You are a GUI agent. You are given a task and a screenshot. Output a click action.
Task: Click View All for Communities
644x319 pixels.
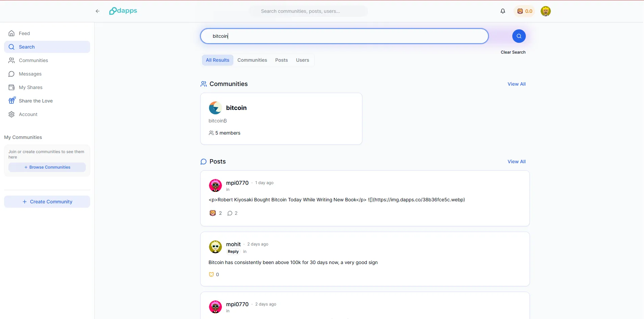pyautogui.click(x=516, y=84)
